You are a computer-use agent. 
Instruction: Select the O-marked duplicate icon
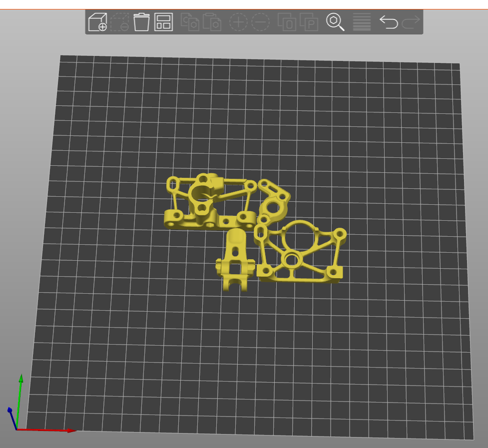(x=288, y=22)
